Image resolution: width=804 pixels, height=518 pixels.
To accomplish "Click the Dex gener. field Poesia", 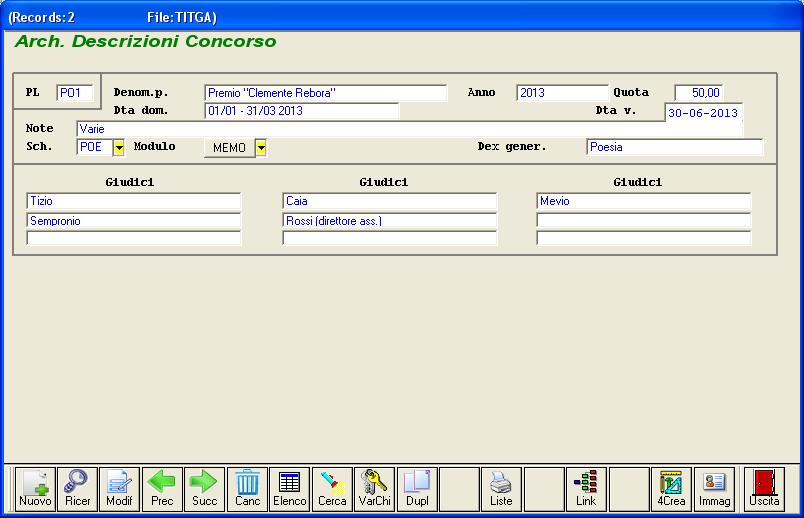I will pyautogui.click(x=674, y=147).
